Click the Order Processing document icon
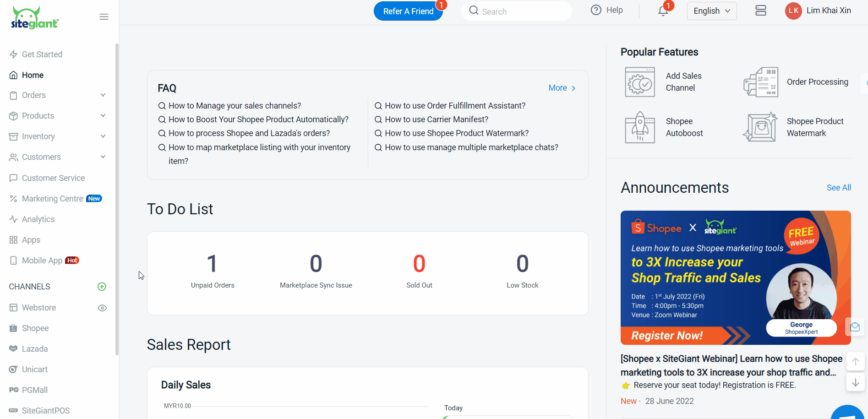This screenshot has height=419, width=868. tap(761, 82)
